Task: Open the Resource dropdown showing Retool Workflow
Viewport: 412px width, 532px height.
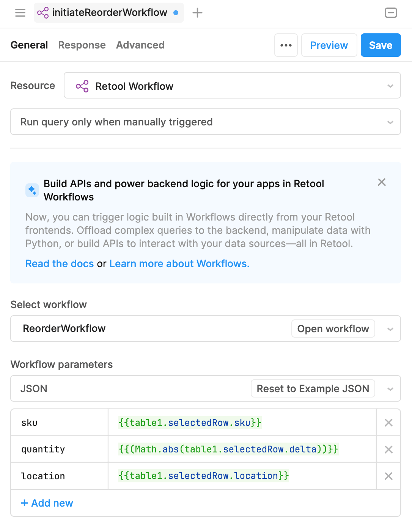Action: pyautogui.click(x=232, y=86)
